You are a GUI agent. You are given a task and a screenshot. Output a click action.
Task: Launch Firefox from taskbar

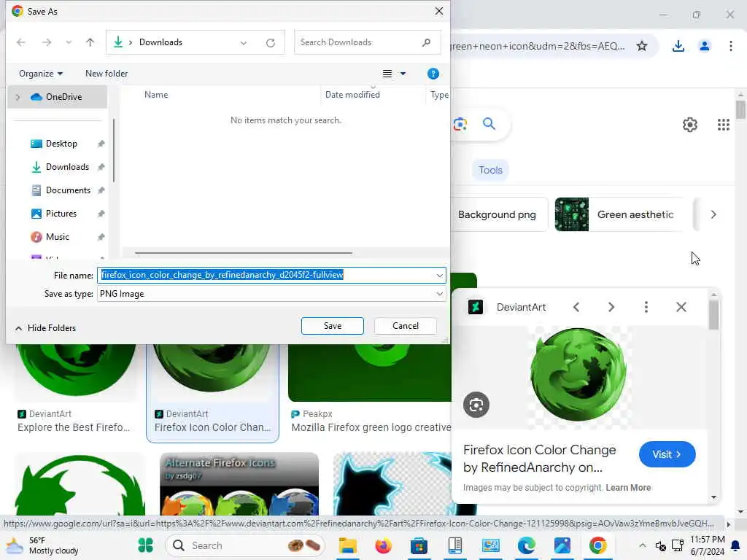[x=383, y=545]
